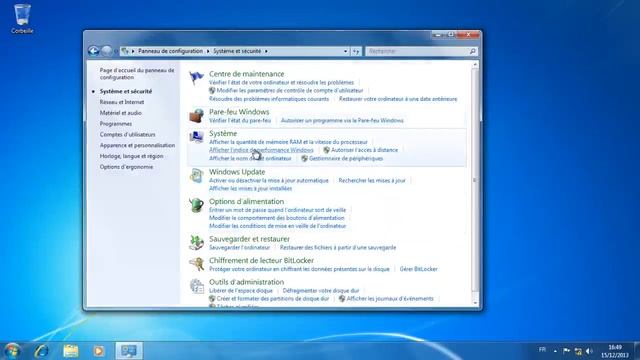Viewport: 640px width, 360px height.
Task: Open Pare-feu Windows heading
Action: [x=239, y=112]
